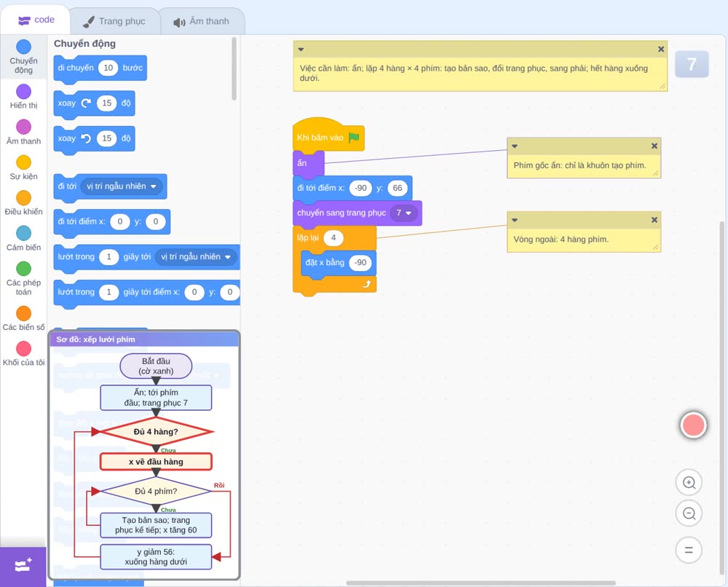Select the Các phép toán category circle
Image resolution: width=728 pixels, height=587 pixels.
click(24, 269)
